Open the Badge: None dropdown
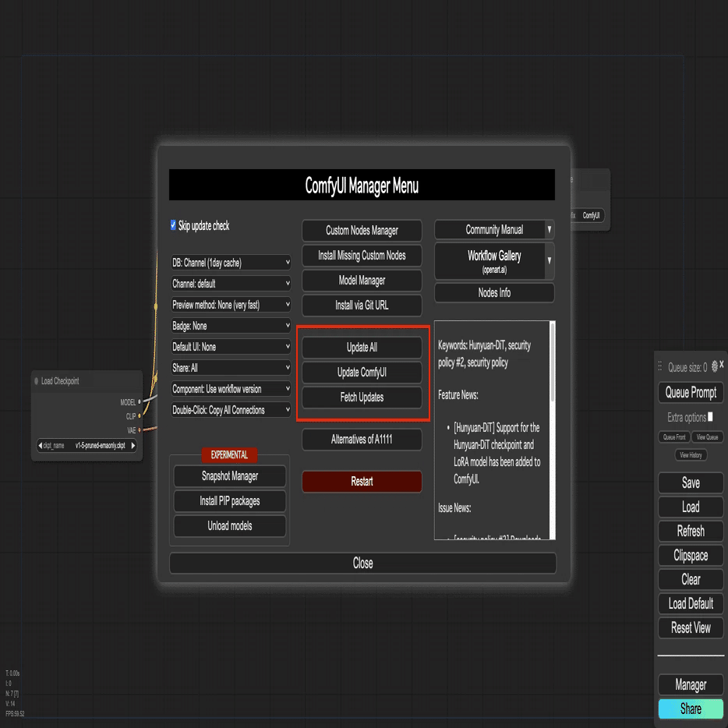728x728 pixels. tap(231, 326)
